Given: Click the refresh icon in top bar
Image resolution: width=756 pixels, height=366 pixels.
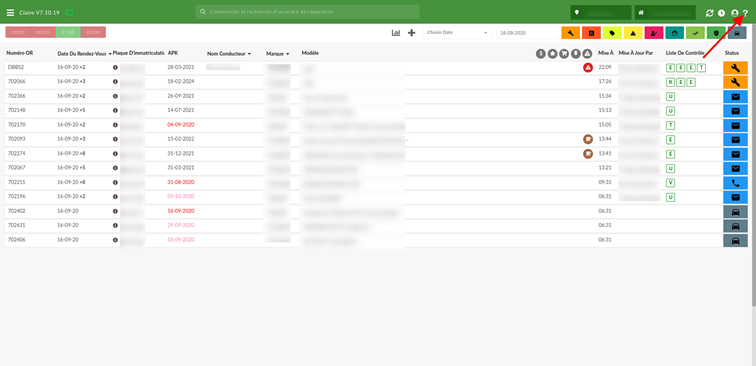Looking at the screenshot, I should 709,13.
